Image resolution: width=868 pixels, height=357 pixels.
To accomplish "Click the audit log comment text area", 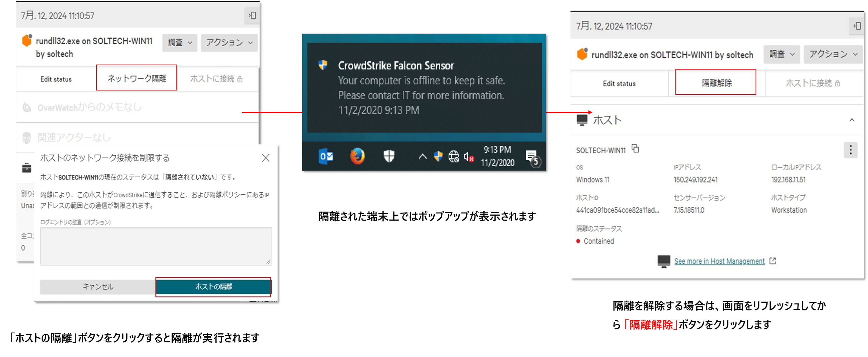I will (x=156, y=246).
